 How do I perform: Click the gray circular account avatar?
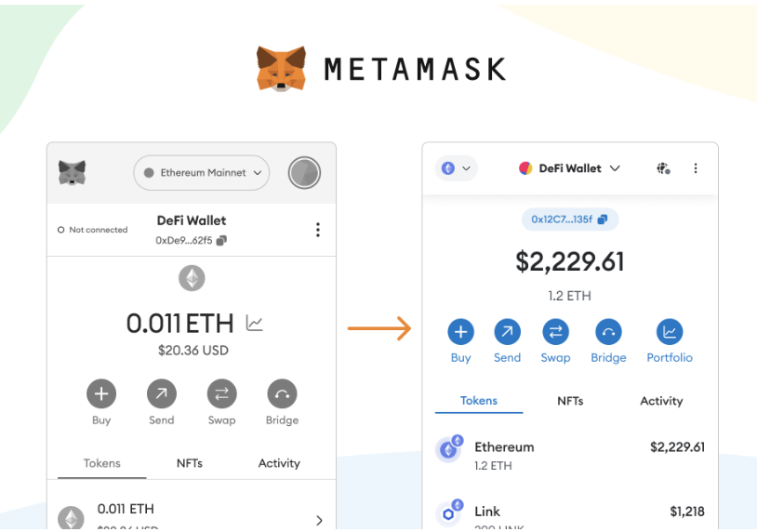coord(304,173)
